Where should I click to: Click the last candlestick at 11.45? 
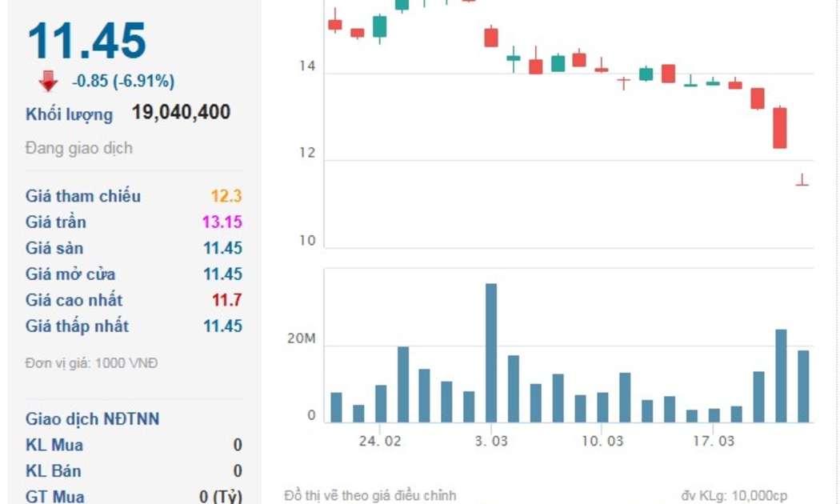point(802,182)
